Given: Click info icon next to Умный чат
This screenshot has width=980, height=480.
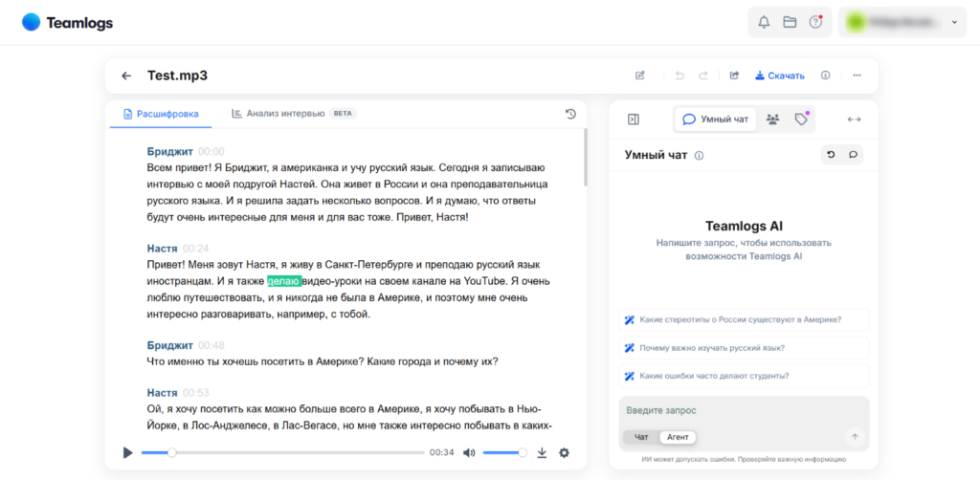Looking at the screenshot, I should 699,156.
